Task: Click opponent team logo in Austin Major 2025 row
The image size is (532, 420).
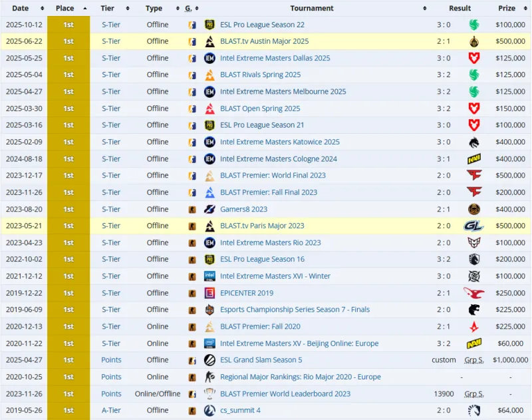Action: point(474,41)
